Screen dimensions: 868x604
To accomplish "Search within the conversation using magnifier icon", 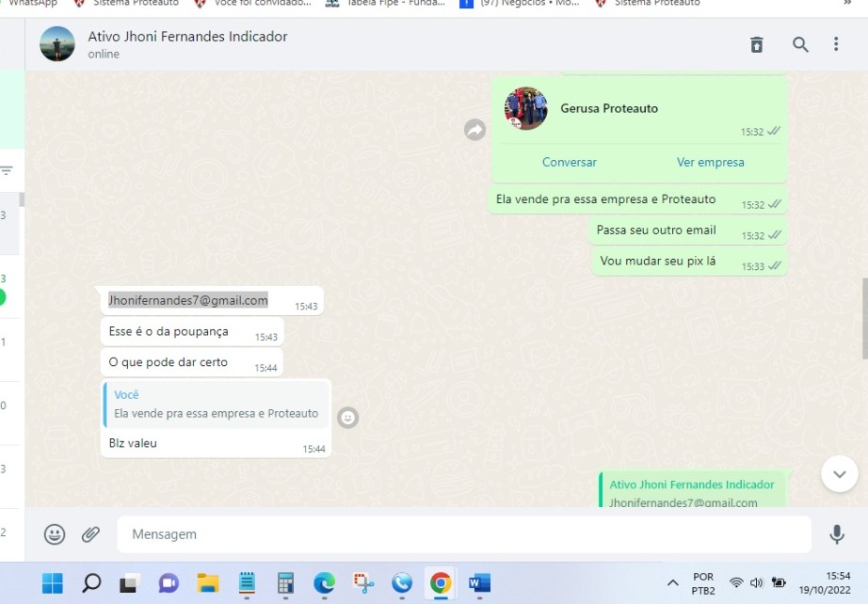I will point(800,44).
